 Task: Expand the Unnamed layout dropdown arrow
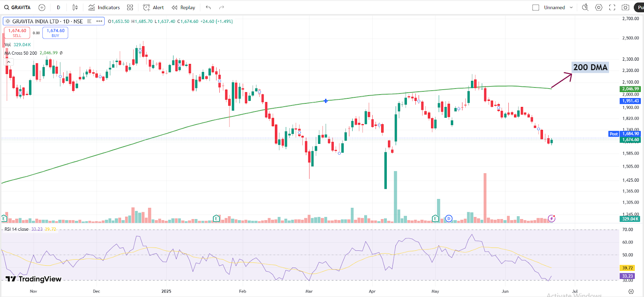(x=571, y=7)
